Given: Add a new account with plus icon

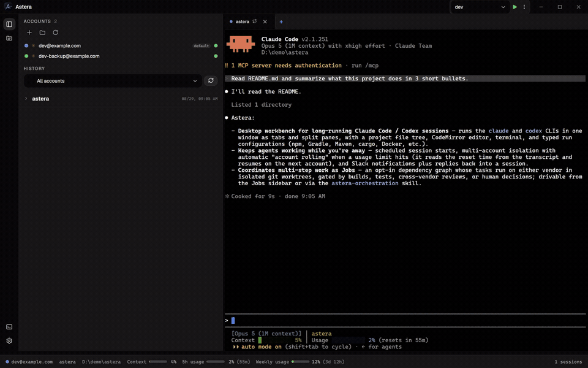Looking at the screenshot, I should pyautogui.click(x=29, y=33).
